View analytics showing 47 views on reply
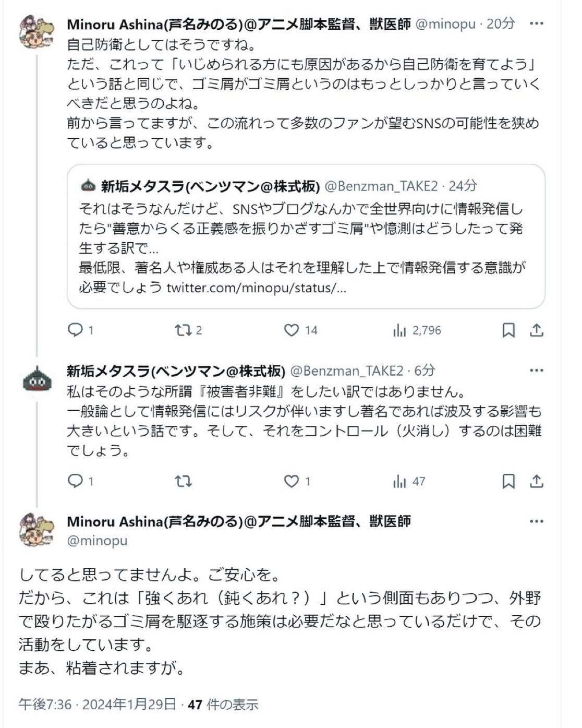This screenshot has width=582, height=728. coord(400,481)
